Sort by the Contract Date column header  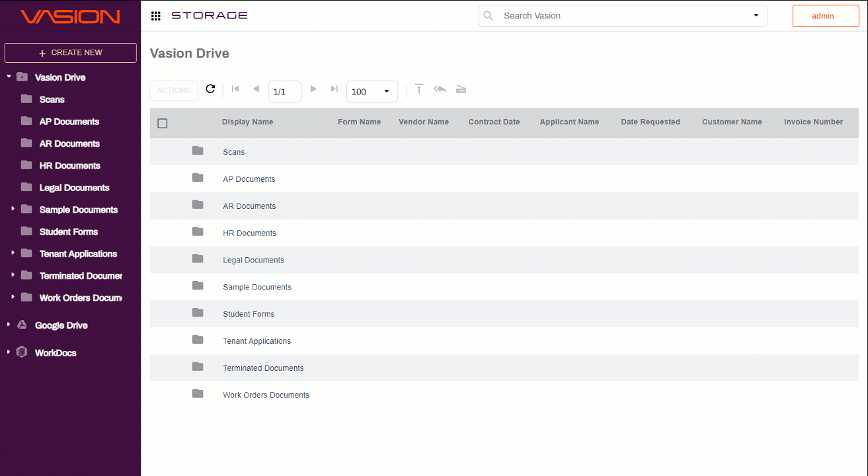coord(494,122)
